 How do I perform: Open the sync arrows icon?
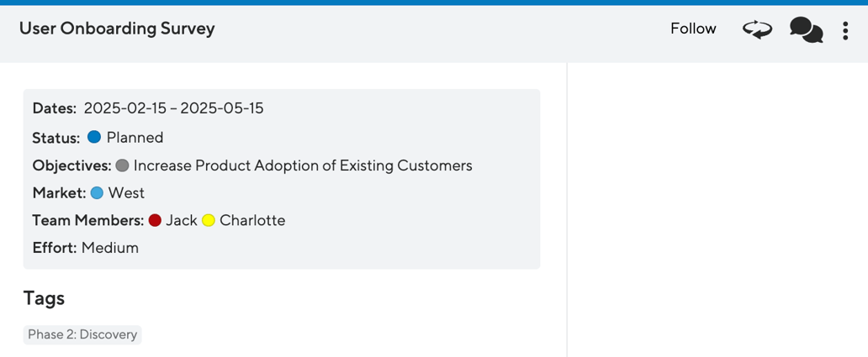pyautogui.click(x=757, y=29)
